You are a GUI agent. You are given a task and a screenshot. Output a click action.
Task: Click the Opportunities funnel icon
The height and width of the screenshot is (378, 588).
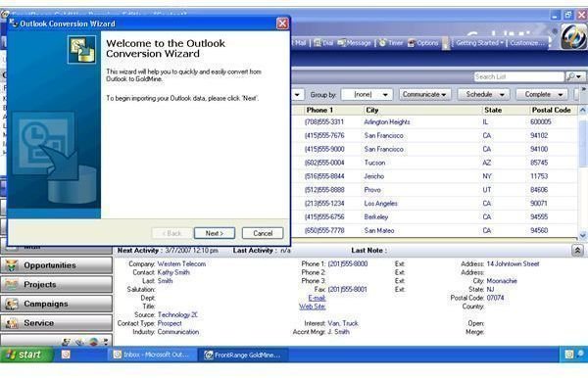(x=12, y=265)
